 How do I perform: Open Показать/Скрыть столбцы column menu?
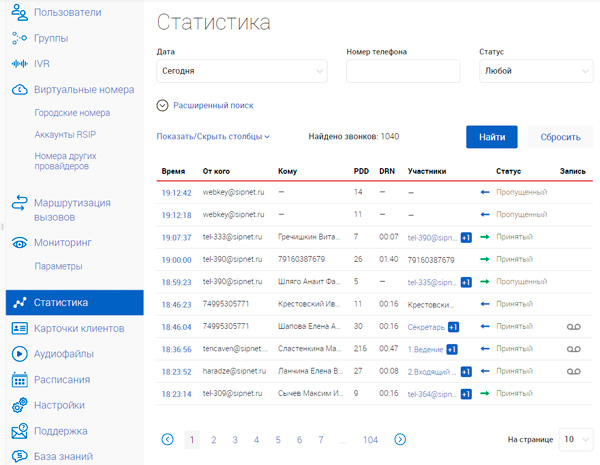213,136
